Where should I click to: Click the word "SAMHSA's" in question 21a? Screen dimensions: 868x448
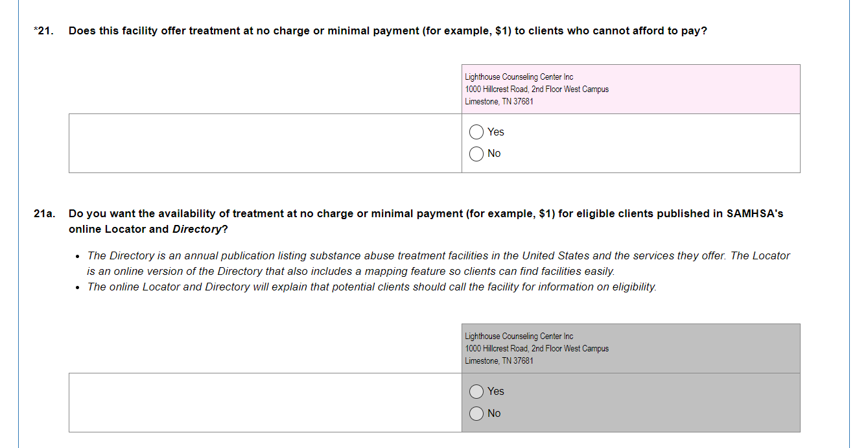tap(755, 214)
